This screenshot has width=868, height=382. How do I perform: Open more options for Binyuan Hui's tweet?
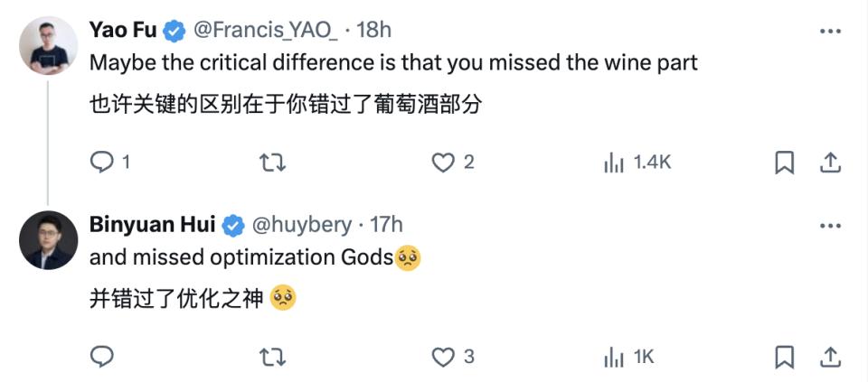pos(830,225)
